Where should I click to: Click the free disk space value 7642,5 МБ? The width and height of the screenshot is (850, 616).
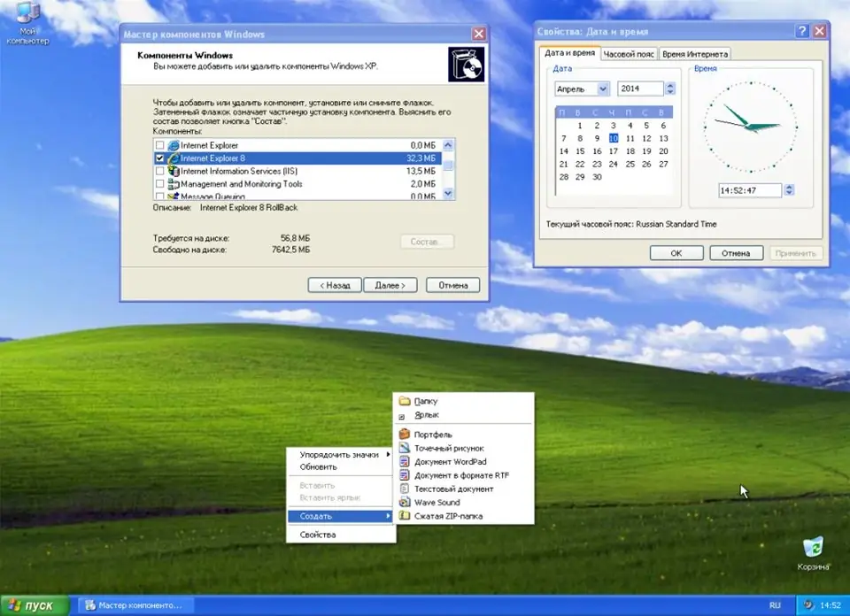tap(290, 250)
